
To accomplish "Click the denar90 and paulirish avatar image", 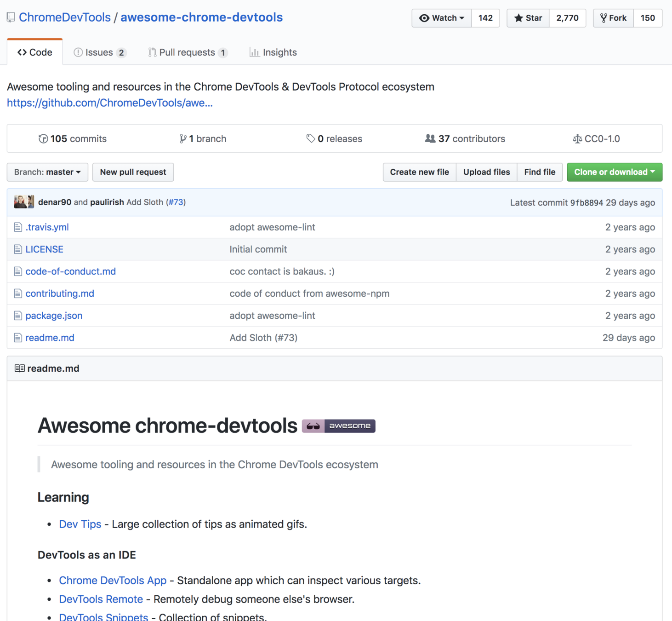I will 24,202.
